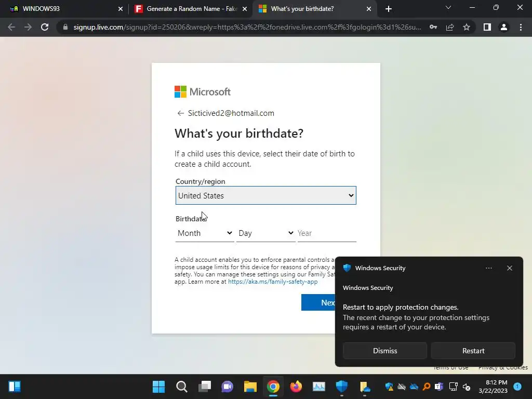
Task: Open the Windows Start menu
Action: coord(158,387)
